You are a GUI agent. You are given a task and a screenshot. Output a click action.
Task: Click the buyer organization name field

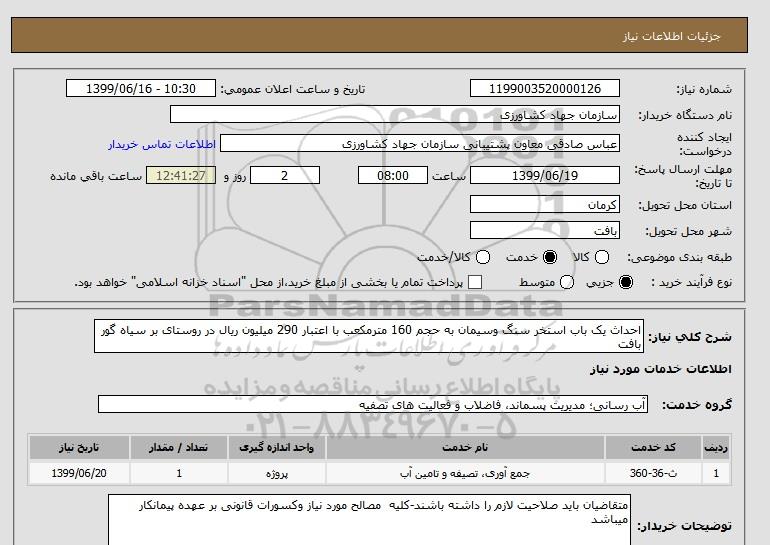tap(395, 114)
